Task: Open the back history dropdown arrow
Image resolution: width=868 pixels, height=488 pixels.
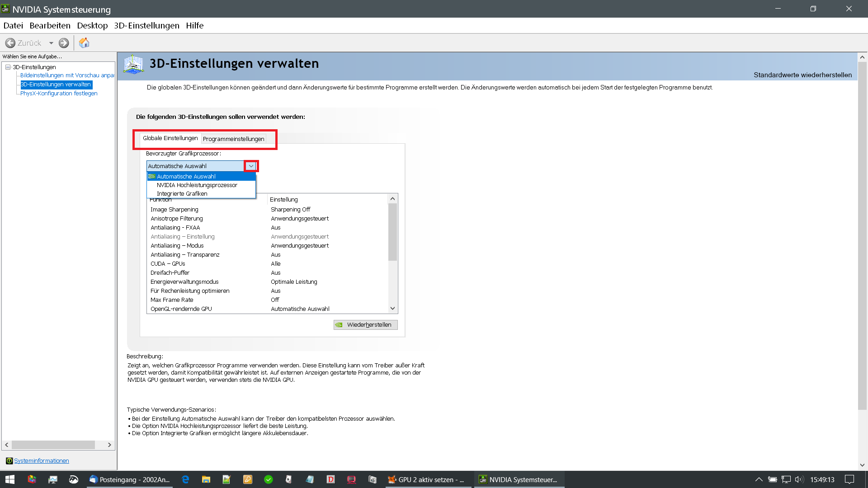Action: pyautogui.click(x=51, y=43)
